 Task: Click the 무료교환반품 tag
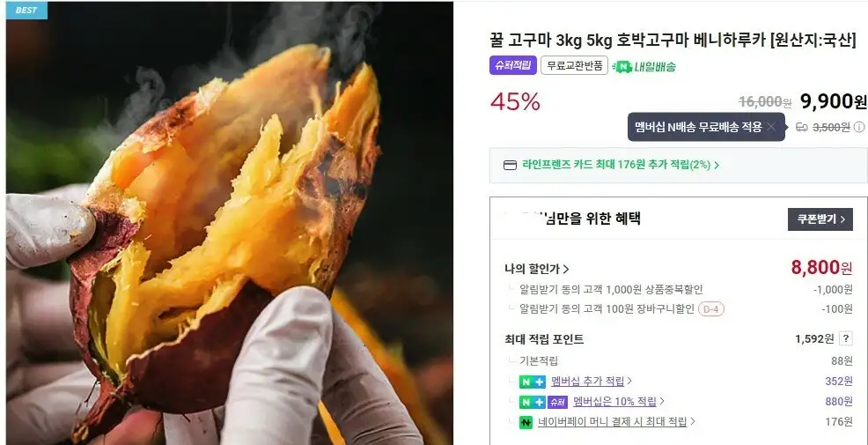tap(574, 65)
